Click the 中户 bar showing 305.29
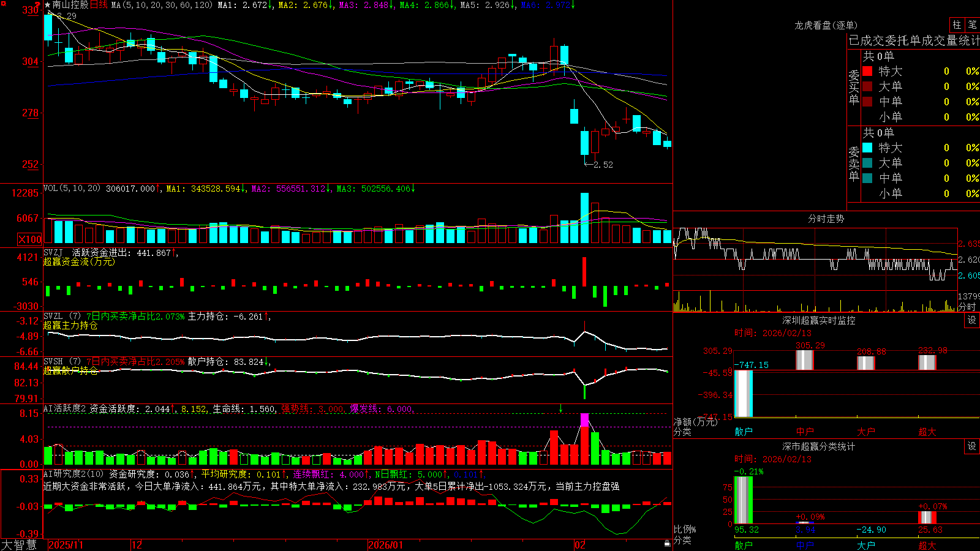Screen dimensions: 980x551 [x=804, y=360]
